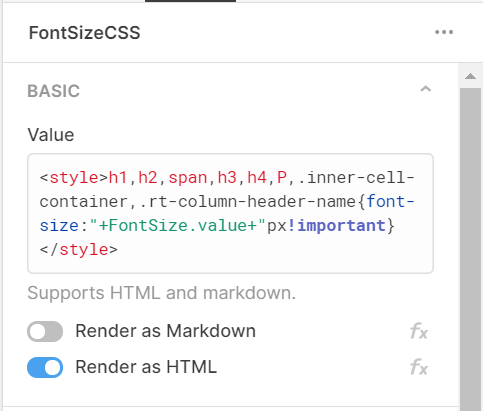Click fx icon beside Render as Markdown
483x411 pixels.
point(419,331)
